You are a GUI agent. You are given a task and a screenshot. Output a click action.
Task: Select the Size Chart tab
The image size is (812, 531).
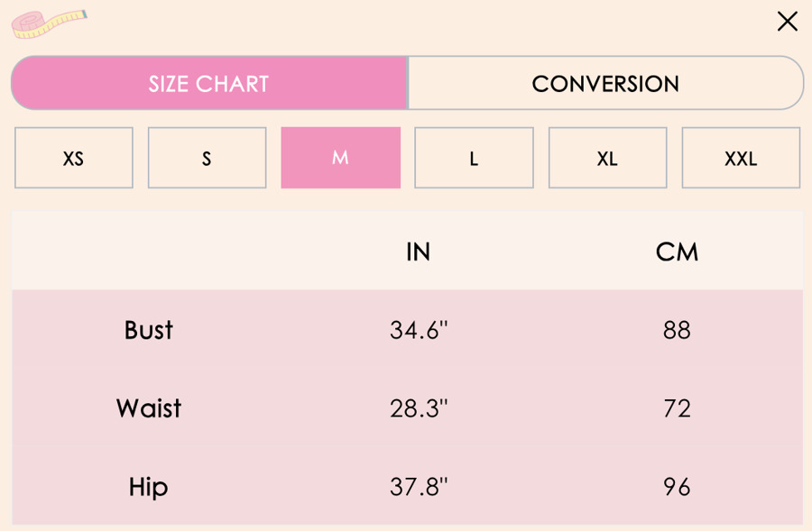(x=209, y=84)
